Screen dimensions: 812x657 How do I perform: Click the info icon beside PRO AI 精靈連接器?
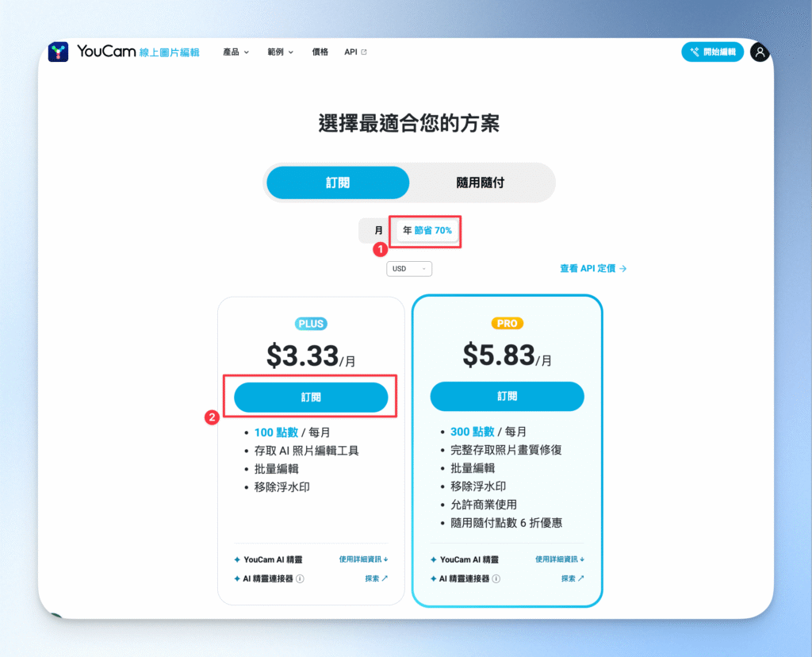pyautogui.click(x=496, y=578)
